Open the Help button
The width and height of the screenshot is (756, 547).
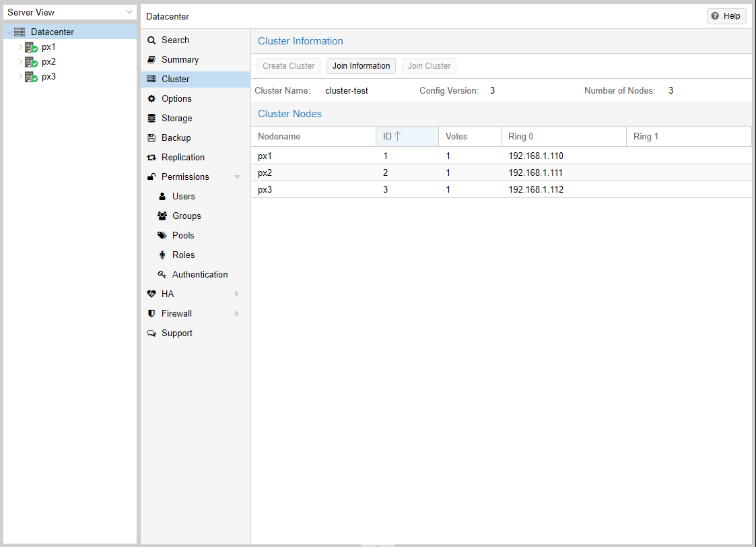pyautogui.click(x=726, y=16)
